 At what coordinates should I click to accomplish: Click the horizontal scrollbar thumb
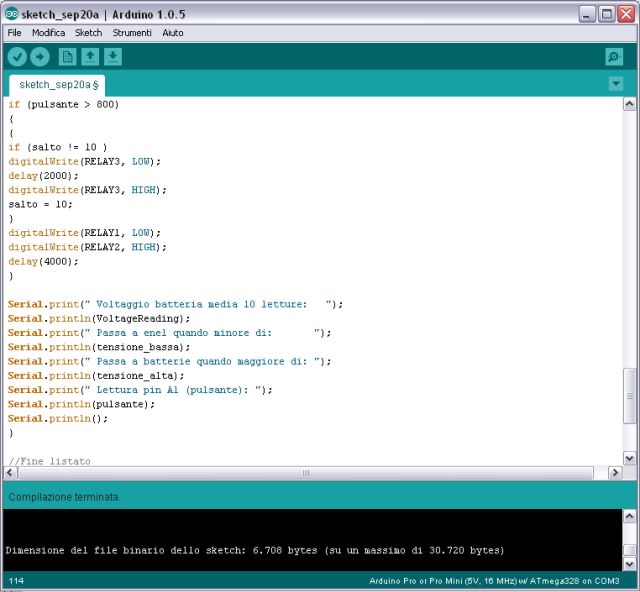[x=306, y=473]
